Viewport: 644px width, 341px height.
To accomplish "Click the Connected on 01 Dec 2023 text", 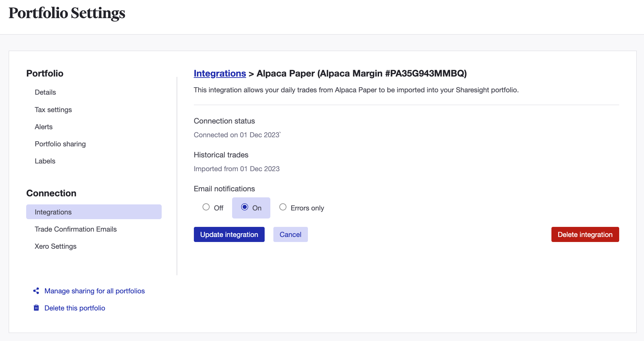I will 237,135.
